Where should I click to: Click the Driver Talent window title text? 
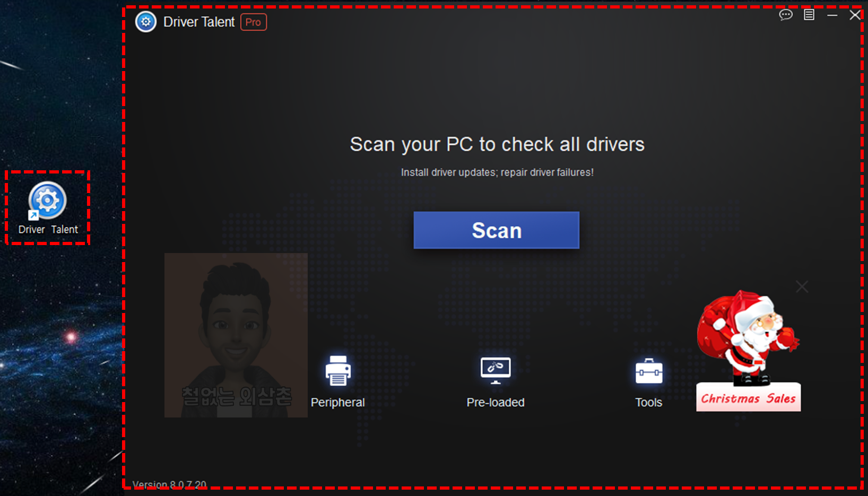pos(199,22)
